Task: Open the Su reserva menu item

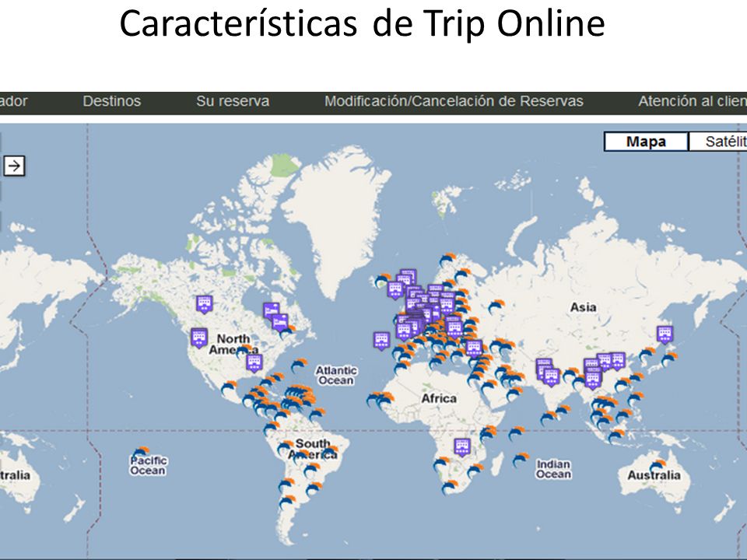Action: pos(233,101)
